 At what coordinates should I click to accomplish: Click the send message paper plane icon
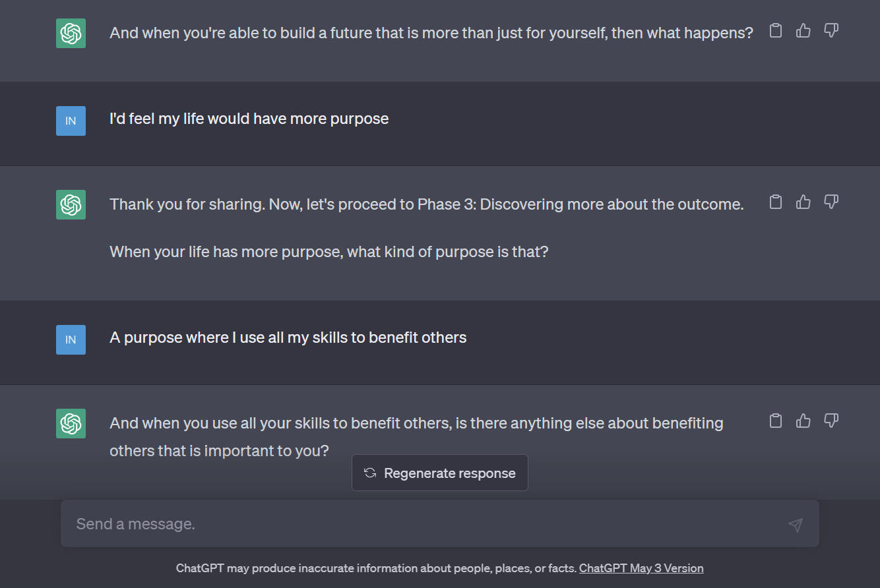(796, 524)
